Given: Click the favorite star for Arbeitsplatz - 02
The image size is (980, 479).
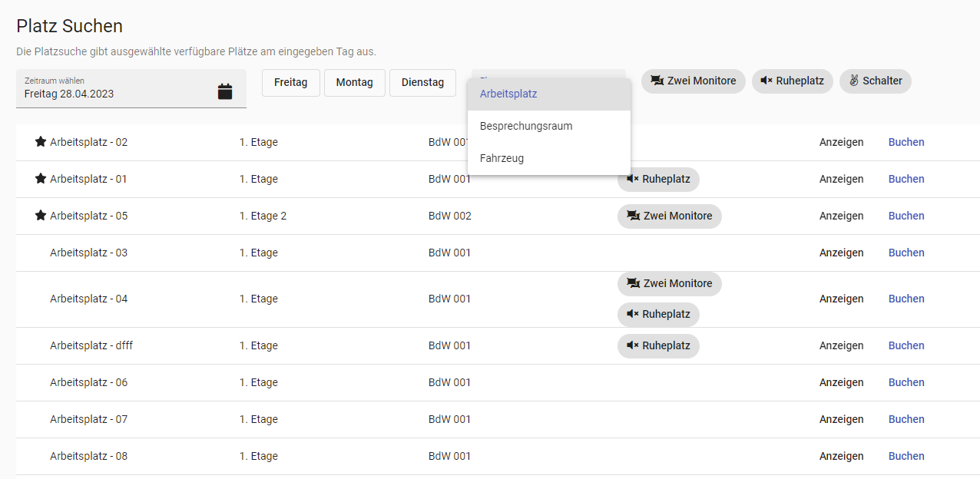Looking at the screenshot, I should [41, 142].
